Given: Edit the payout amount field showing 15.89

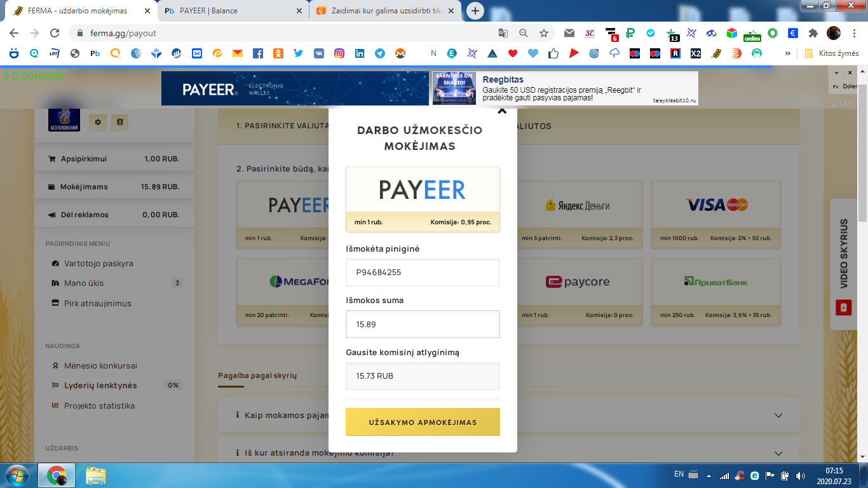Looking at the screenshot, I should point(423,324).
